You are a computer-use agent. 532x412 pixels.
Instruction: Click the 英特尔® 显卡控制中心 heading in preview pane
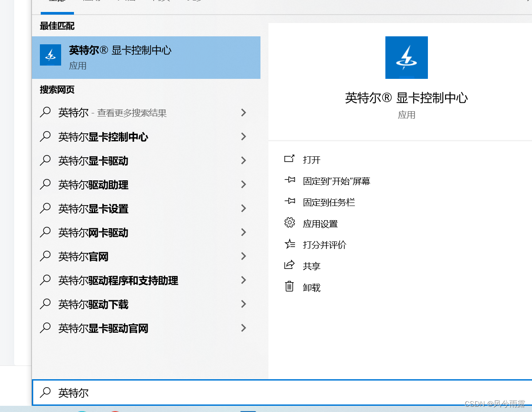[406, 98]
